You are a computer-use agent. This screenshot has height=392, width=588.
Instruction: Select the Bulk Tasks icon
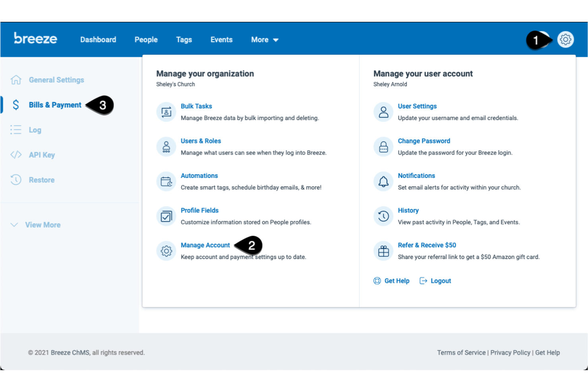(x=166, y=112)
